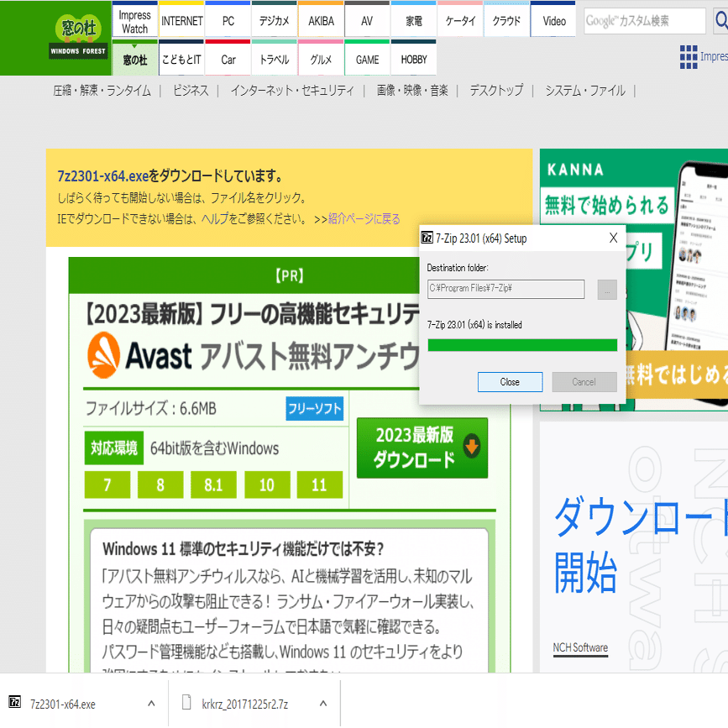The image size is (728, 728).
Task: Go to デスクトップ category
Action: 496,91
